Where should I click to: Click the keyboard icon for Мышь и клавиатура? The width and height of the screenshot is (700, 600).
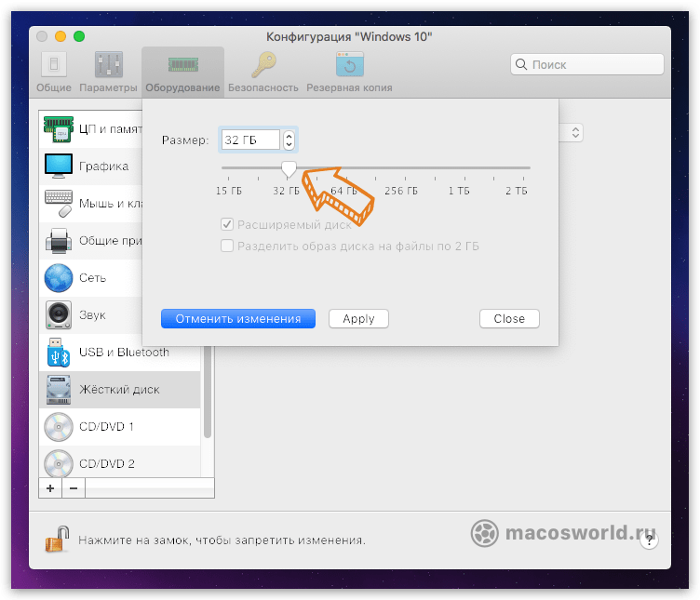[59, 204]
